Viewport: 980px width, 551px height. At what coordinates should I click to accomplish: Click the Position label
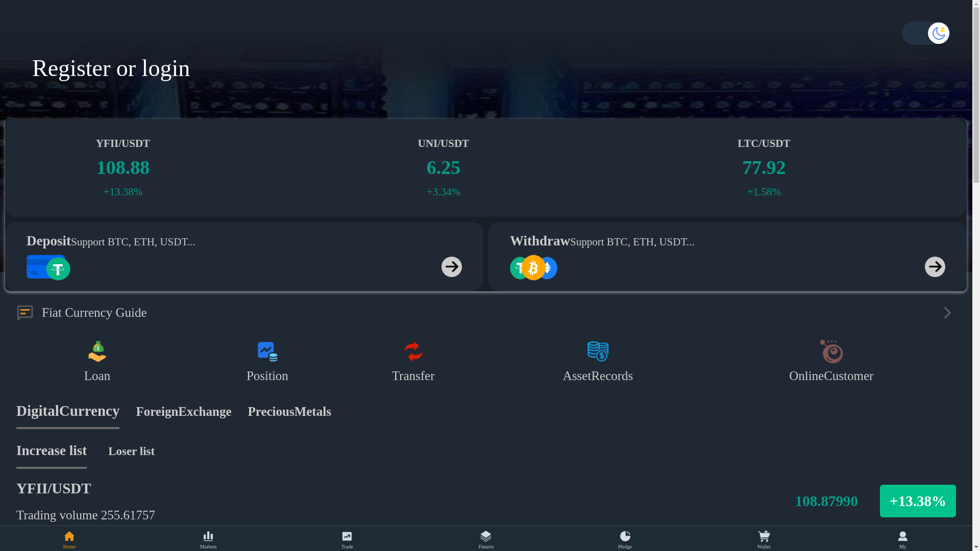267,376
